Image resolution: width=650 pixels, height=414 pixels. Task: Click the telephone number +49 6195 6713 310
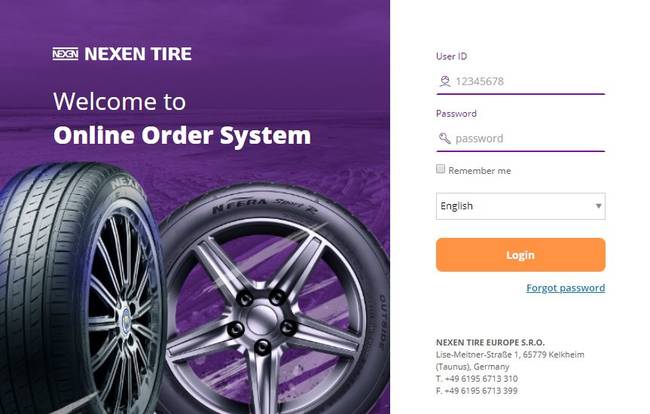481,379
